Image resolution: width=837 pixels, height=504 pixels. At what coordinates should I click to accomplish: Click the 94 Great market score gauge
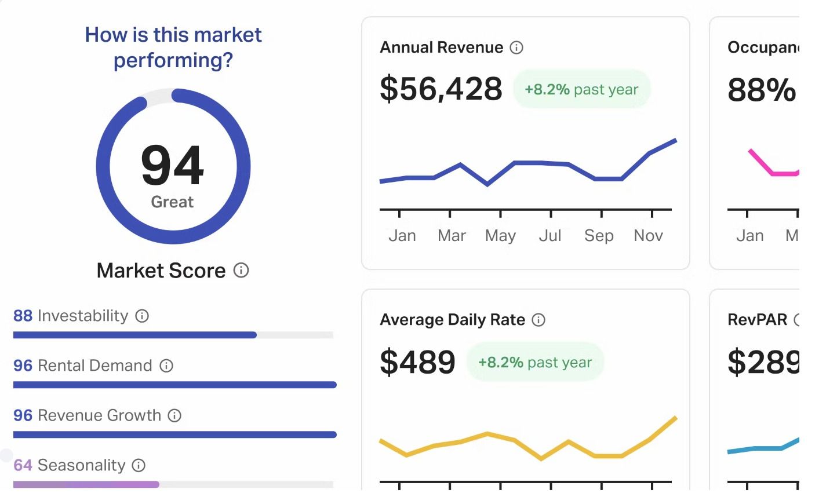pos(173,166)
